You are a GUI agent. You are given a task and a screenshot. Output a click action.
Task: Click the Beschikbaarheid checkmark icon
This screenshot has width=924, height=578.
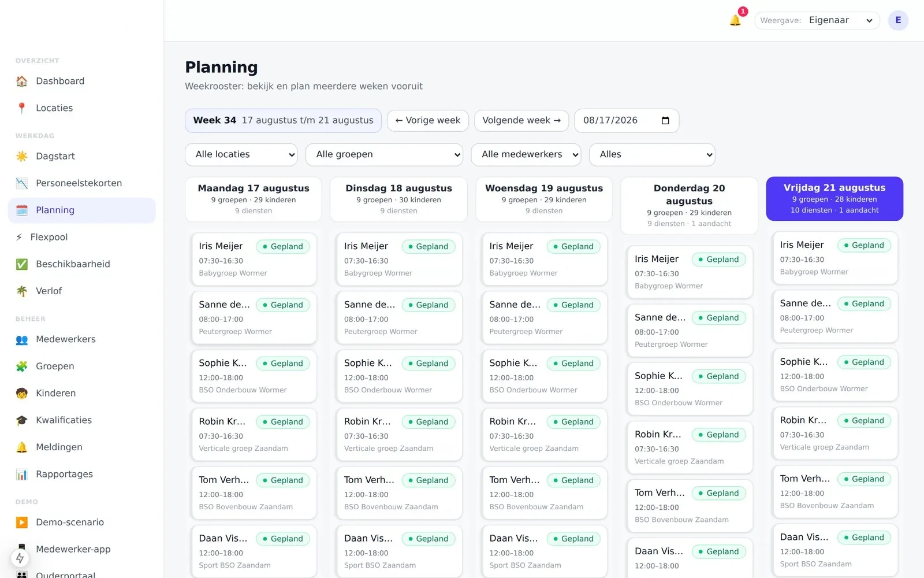[22, 264]
